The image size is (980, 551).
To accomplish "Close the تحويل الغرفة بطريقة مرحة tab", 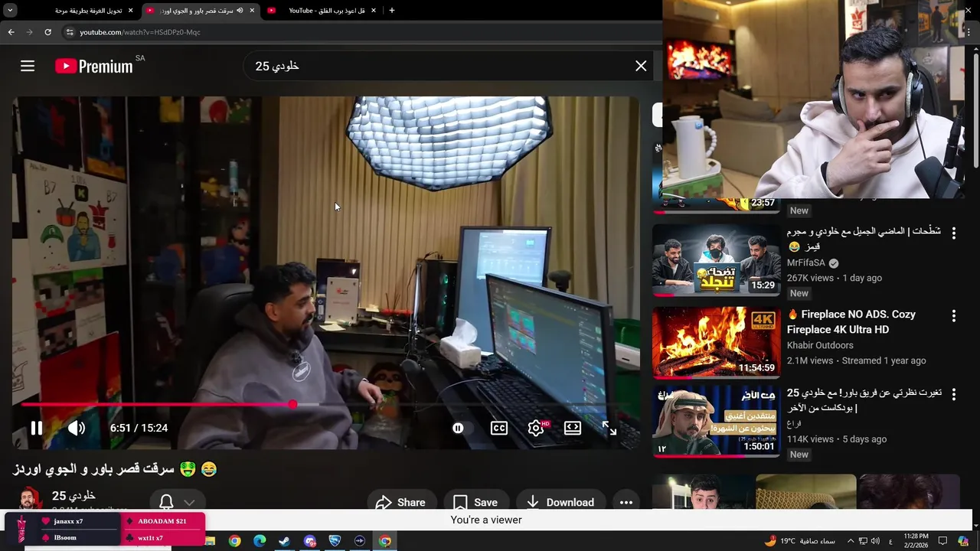I will tap(130, 11).
